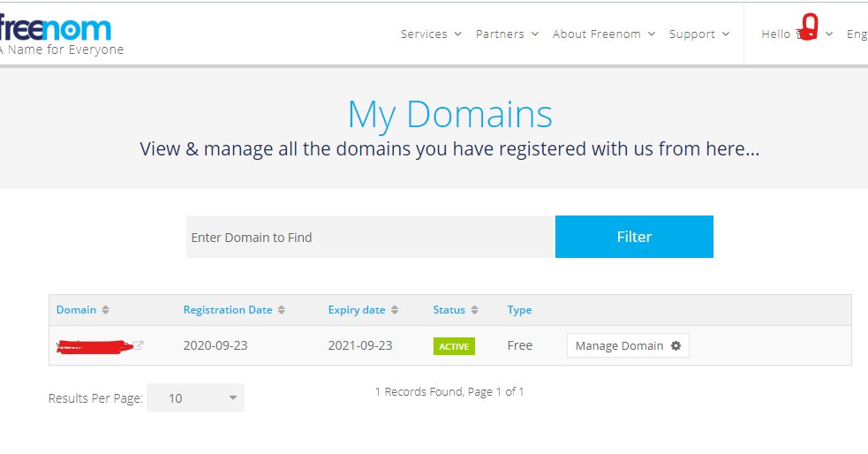
Task: Click 1 Records Found page text
Action: (449, 392)
